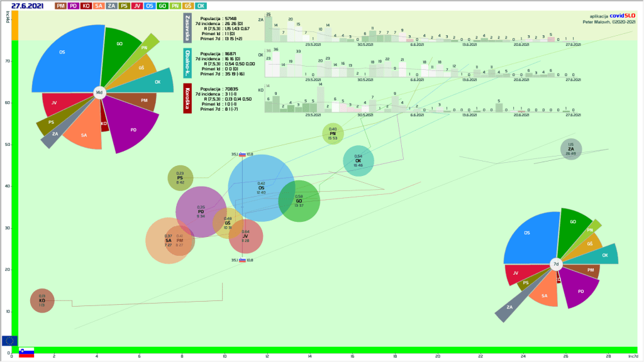The height and width of the screenshot is (362, 644).
Task: Click the EU flag icon on the axis
Action: (9, 341)
